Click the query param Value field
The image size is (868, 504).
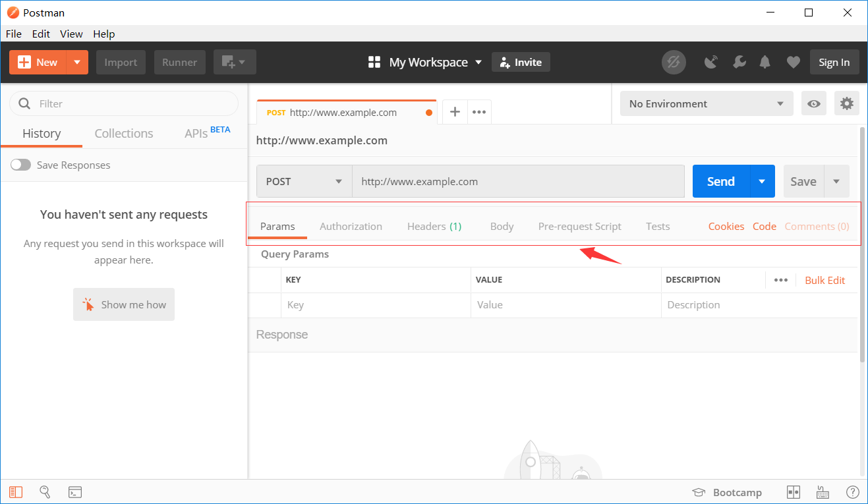click(x=565, y=305)
